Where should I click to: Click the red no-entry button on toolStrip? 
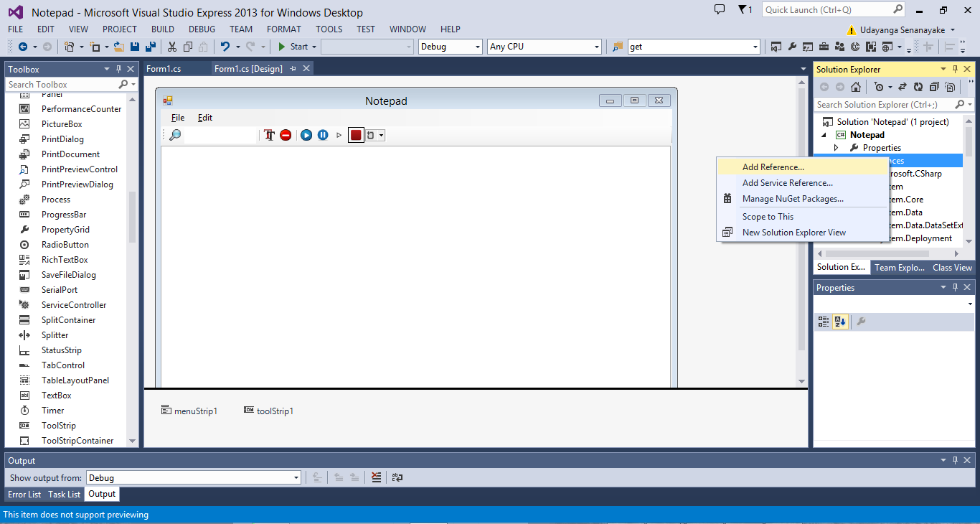(x=286, y=135)
